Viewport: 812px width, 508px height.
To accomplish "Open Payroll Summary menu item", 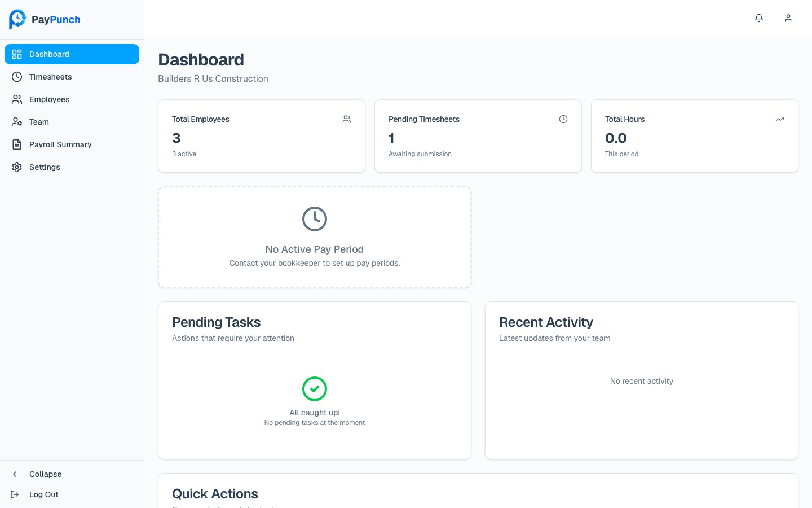I will coord(72,144).
